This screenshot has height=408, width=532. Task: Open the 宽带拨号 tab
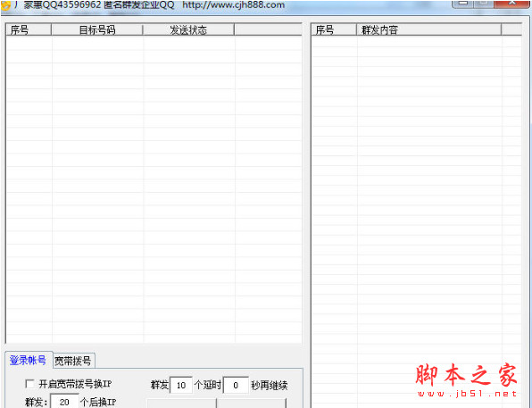pyautogui.click(x=73, y=361)
